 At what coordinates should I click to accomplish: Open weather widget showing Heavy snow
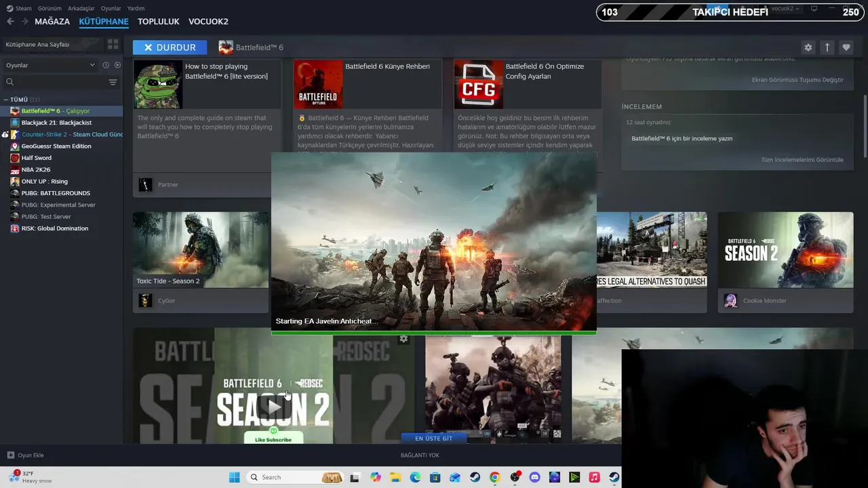tap(31, 476)
